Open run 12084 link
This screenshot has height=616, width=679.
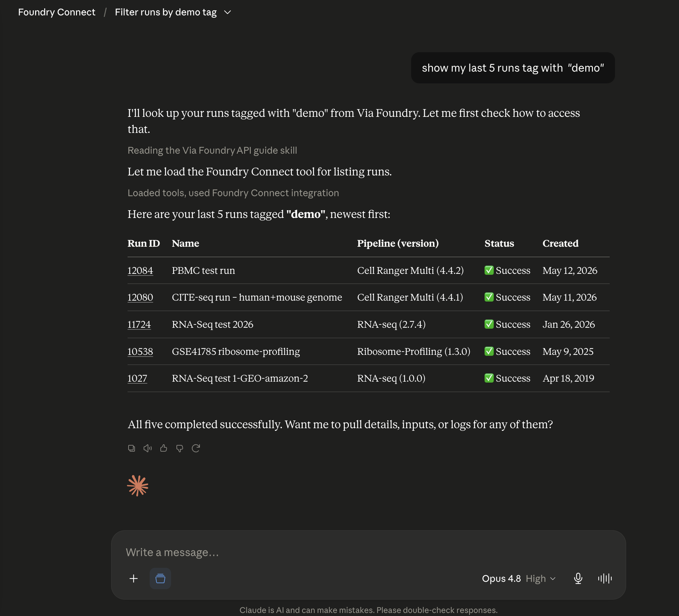click(140, 271)
